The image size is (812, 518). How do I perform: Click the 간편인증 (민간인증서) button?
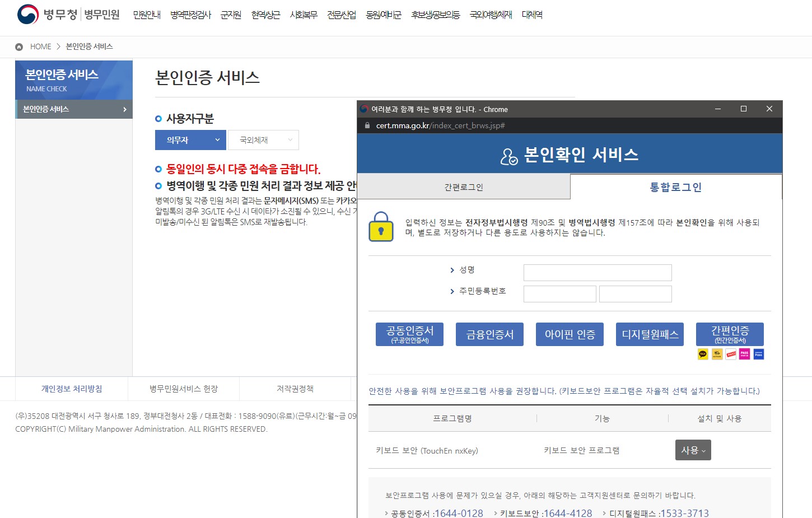coord(730,334)
